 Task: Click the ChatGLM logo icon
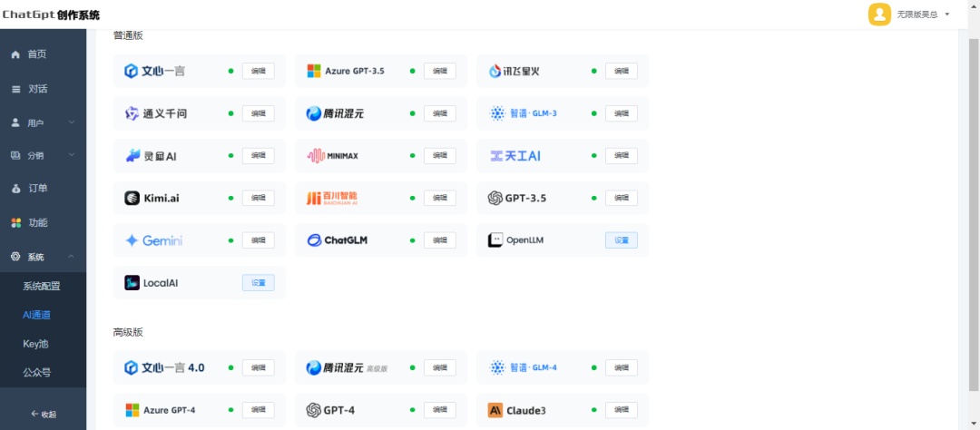pos(314,240)
